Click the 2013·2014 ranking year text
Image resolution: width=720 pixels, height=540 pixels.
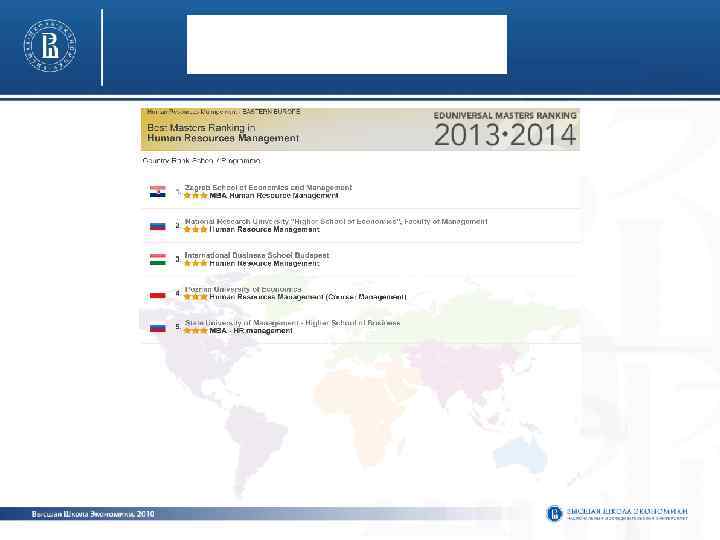point(505,135)
